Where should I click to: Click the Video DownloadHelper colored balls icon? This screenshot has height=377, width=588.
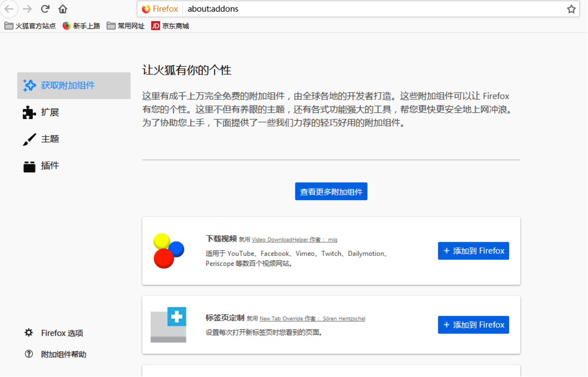[x=169, y=251]
